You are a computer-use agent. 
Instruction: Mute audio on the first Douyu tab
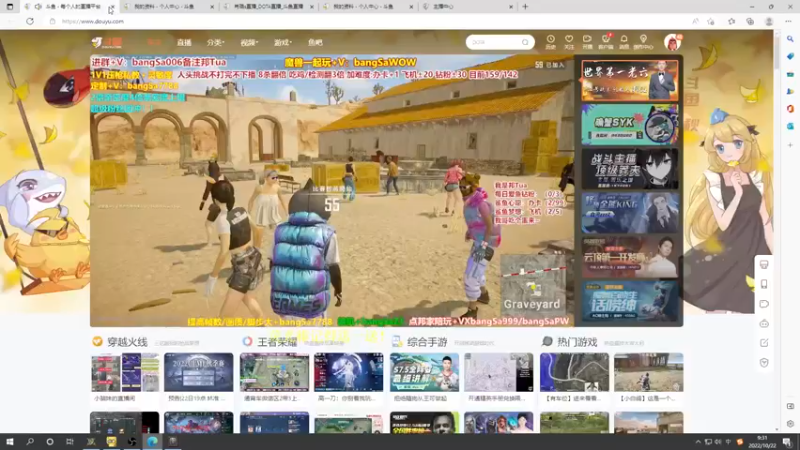tap(38, 7)
